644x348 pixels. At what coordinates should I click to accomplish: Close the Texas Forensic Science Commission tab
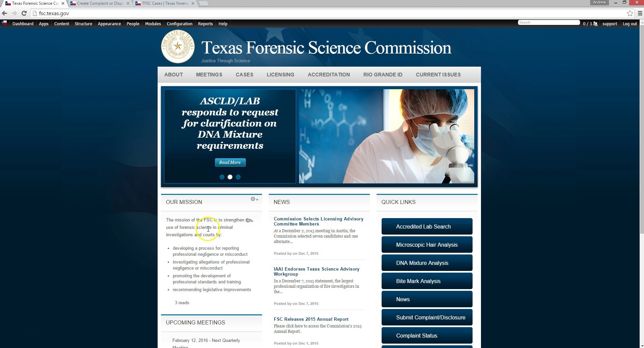pyautogui.click(x=63, y=3)
